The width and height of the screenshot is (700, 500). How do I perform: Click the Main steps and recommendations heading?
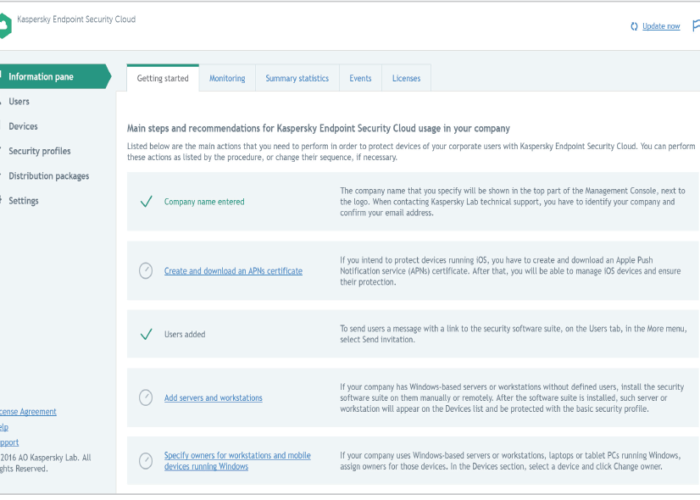coord(318,129)
